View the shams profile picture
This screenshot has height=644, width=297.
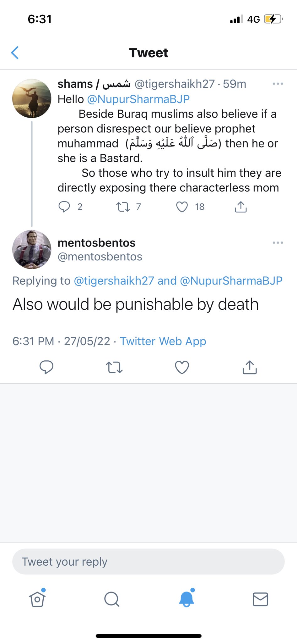click(x=32, y=98)
